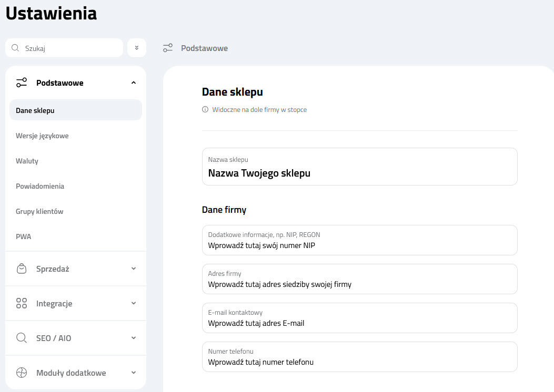Click the Integracje four-circles icon
The width and height of the screenshot is (554, 392).
22,303
